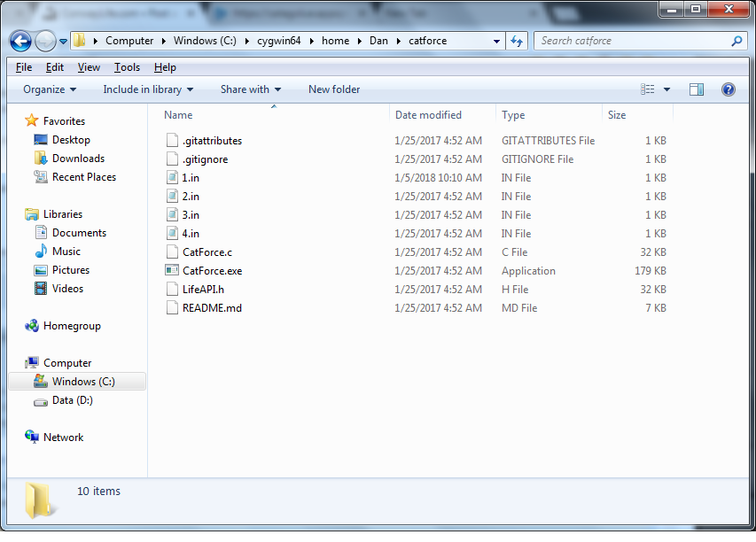Create a New folder

click(334, 89)
